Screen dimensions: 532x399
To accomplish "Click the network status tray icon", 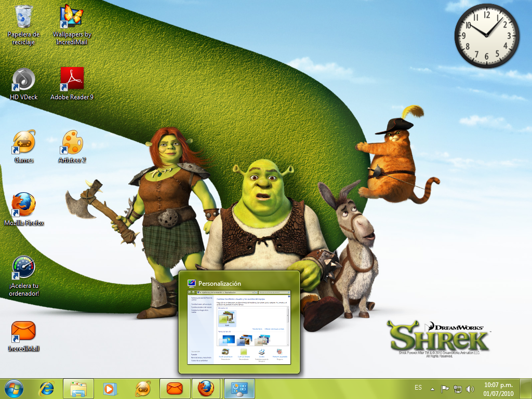I will pyautogui.click(x=457, y=389).
